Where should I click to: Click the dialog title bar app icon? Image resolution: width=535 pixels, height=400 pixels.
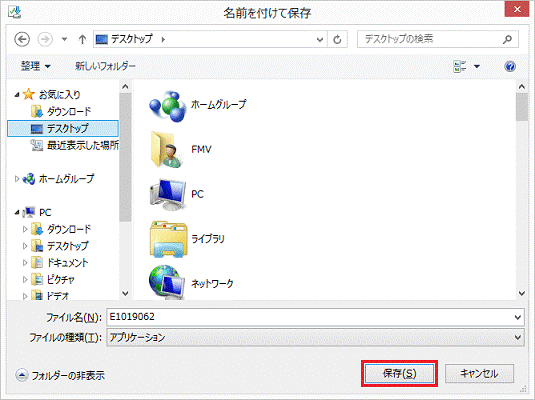click(15, 12)
